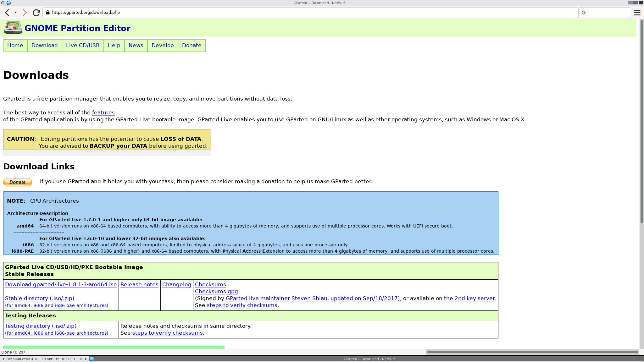
Task: Click the BACKUP your DATA text
Action: 118,146
